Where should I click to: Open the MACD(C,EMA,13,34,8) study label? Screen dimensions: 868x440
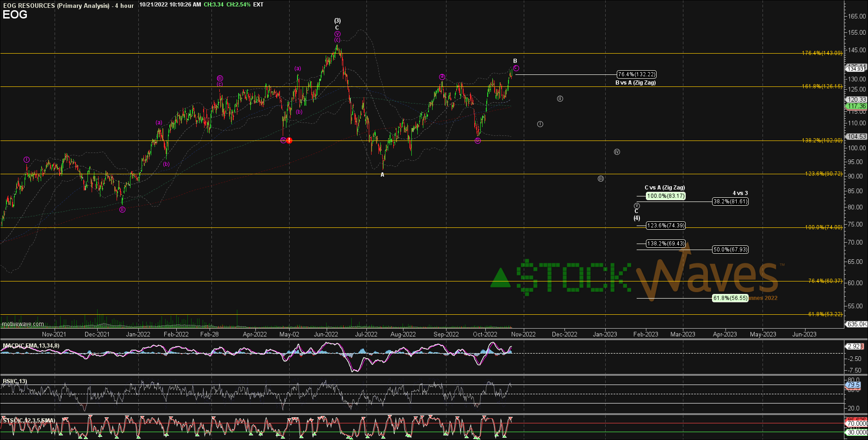(31, 346)
